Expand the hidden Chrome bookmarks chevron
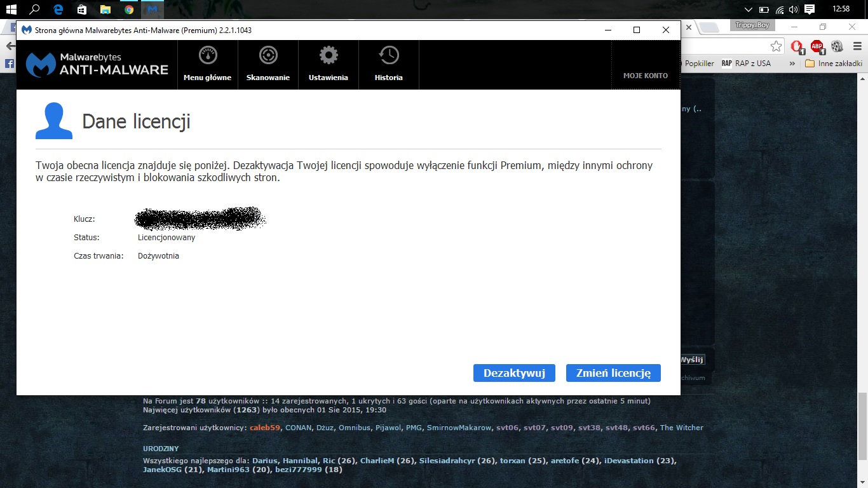The height and width of the screenshot is (488, 868). (792, 64)
